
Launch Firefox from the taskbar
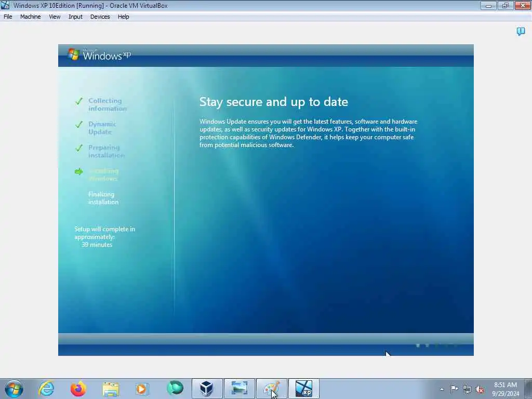[78, 389]
